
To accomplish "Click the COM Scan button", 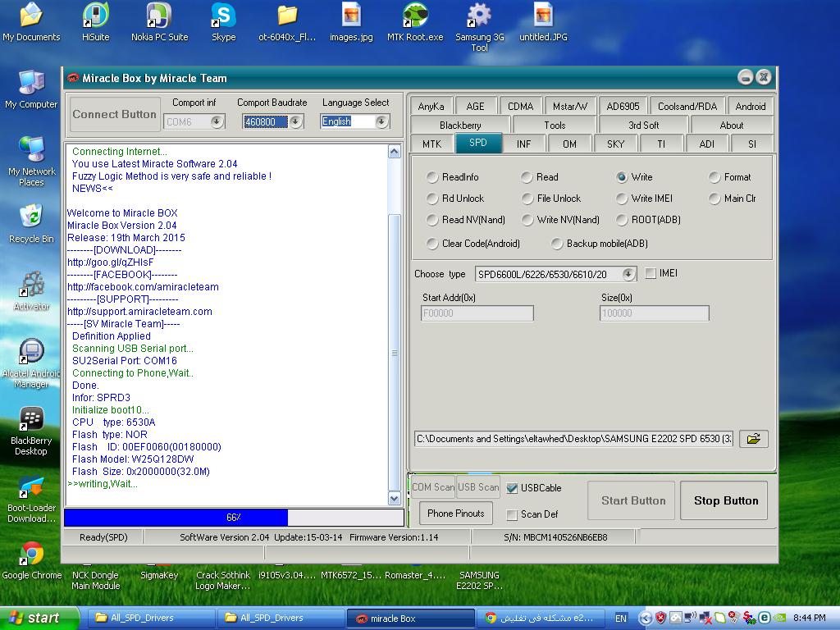I will [433, 487].
